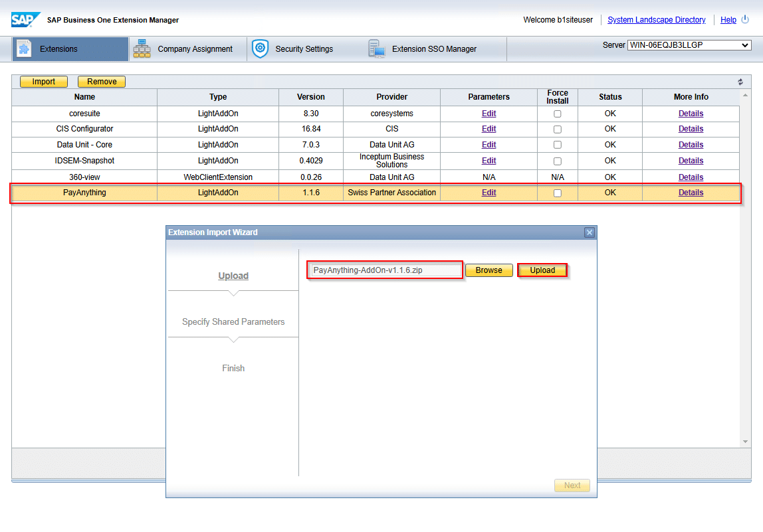Screen dimensions: 763x532
Task: Click the Security Settings shield icon
Action: pyautogui.click(x=261, y=48)
